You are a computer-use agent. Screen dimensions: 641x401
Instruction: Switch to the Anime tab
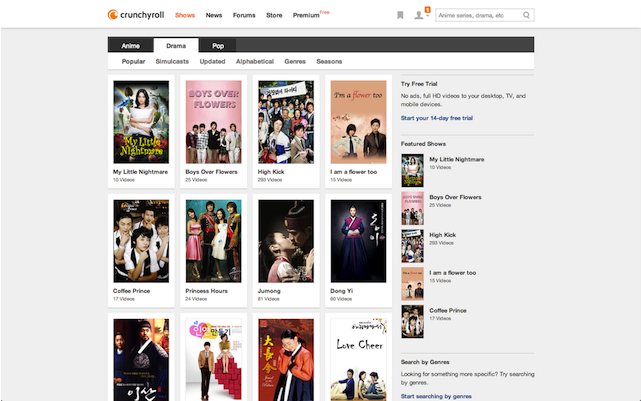(x=130, y=46)
